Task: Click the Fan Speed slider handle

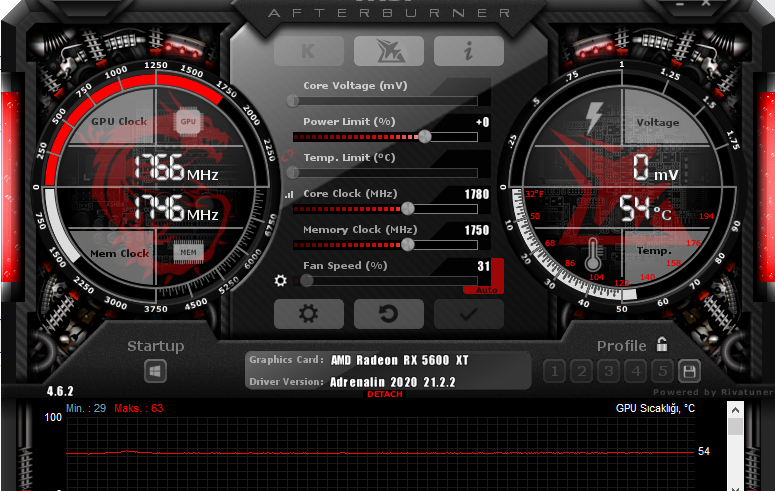Action: (x=306, y=281)
